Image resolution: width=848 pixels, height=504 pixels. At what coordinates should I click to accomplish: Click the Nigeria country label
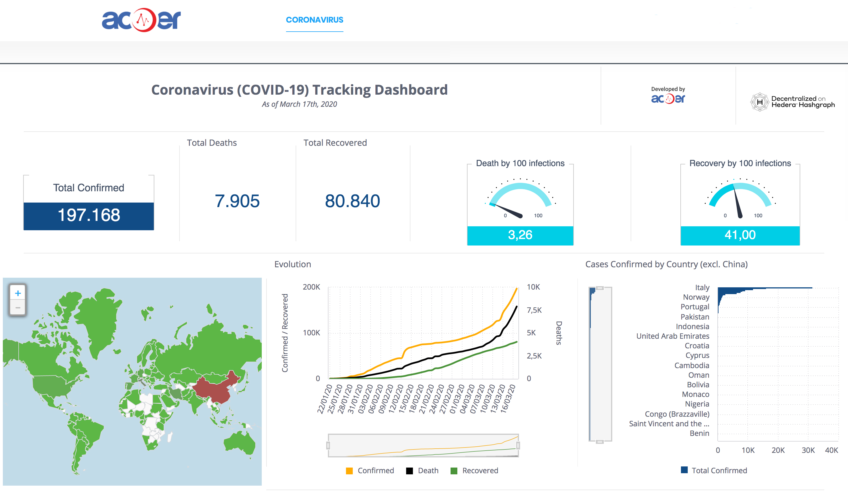tap(697, 404)
